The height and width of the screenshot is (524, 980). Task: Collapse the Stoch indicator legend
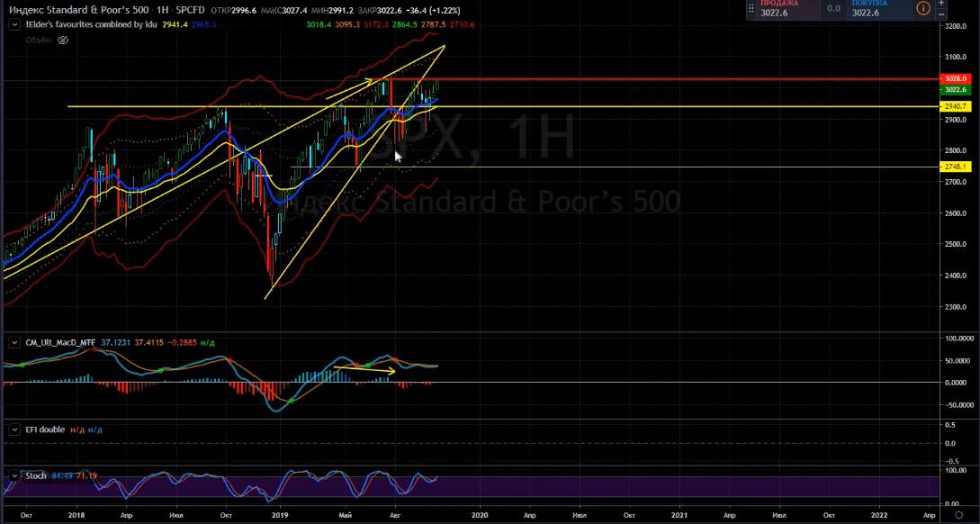[x=14, y=476]
